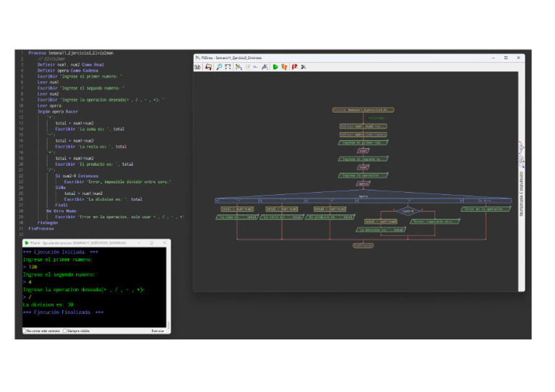Click 'Leer opera' code line

(49, 105)
